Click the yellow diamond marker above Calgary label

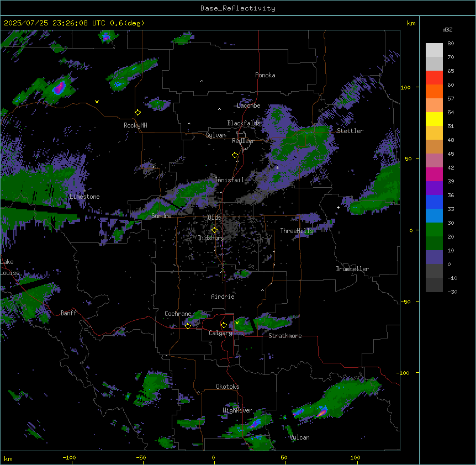click(x=224, y=325)
